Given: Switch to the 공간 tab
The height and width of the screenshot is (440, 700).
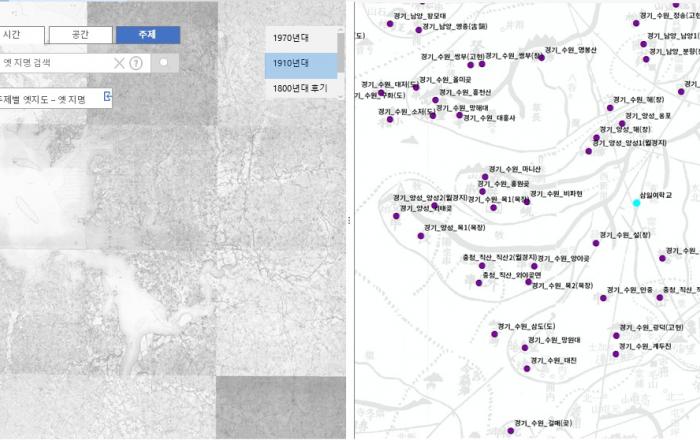Looking at the screenshot, I should pyautogui.click(x=80, y=35).
